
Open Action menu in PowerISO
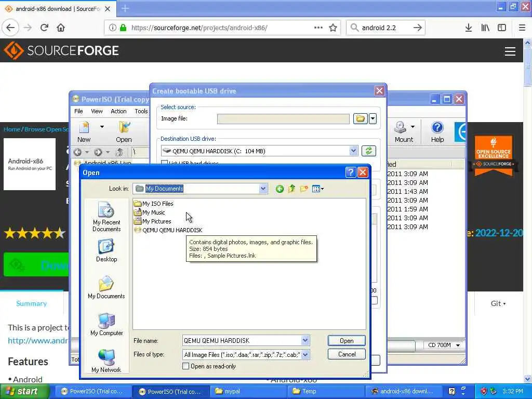click(118, 111)
